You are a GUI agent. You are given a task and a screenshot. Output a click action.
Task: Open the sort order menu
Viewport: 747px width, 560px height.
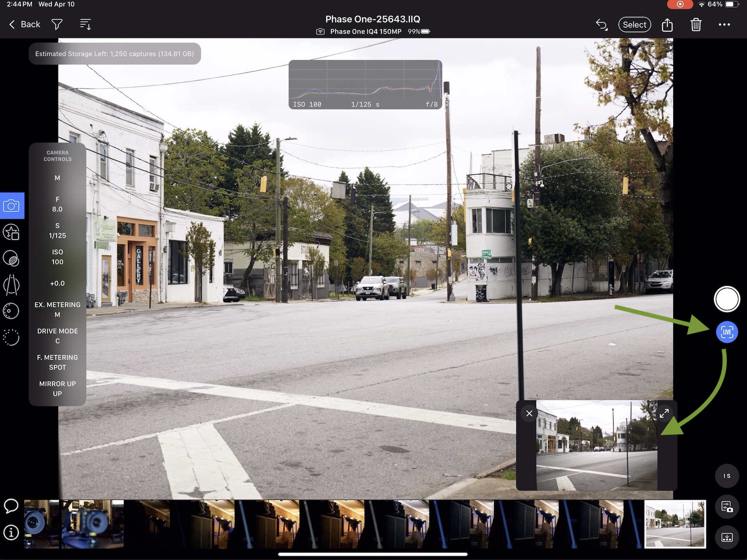point(85,24)
